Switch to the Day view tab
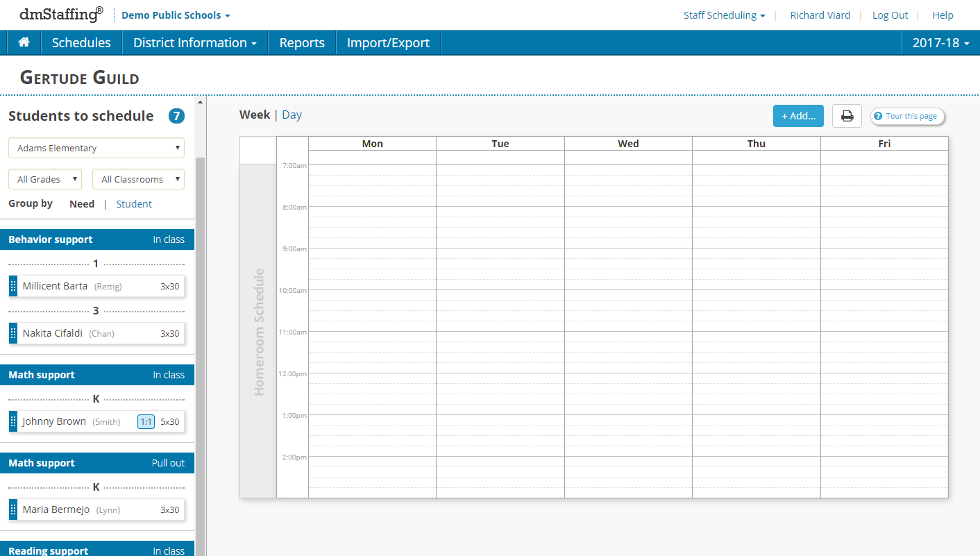 pos(292,115)
